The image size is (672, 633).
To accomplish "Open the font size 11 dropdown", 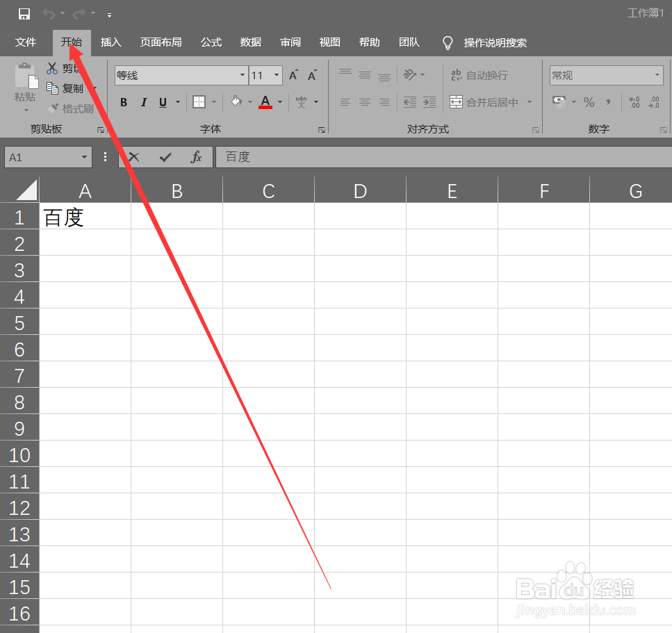I will pyautogui.click(x=277, y=76).
